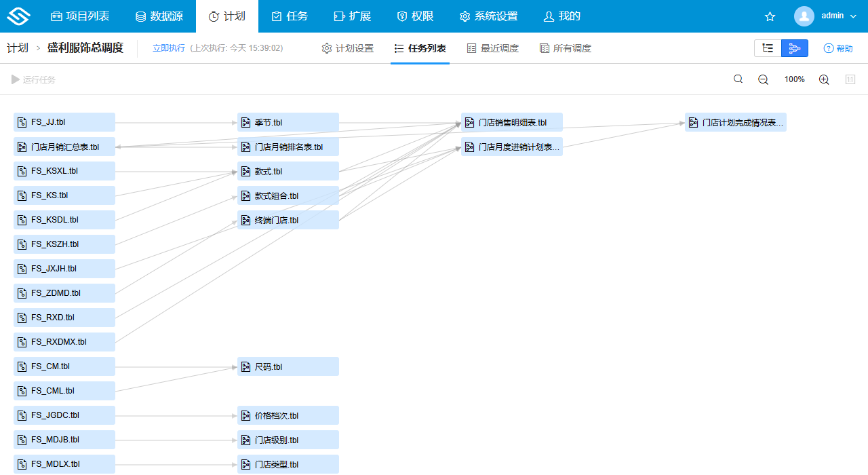Zoom in the task graph

(824, 79)
